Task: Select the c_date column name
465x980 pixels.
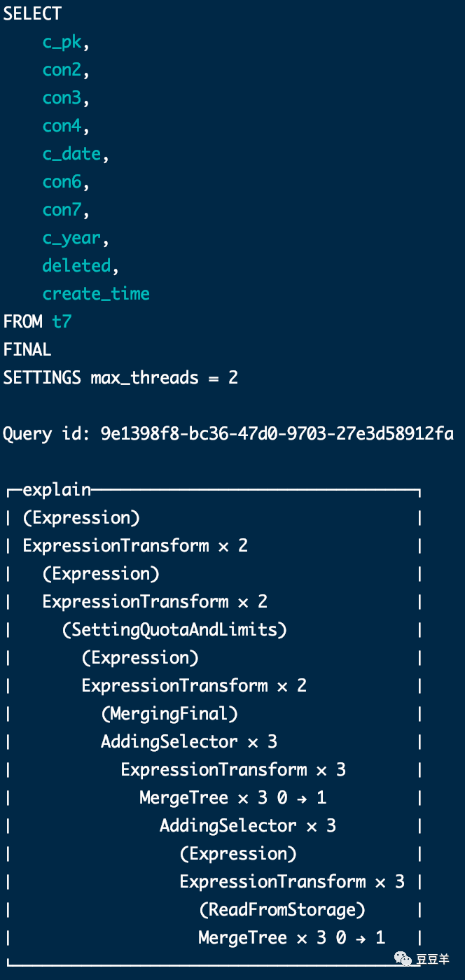Action: point(72,154)
